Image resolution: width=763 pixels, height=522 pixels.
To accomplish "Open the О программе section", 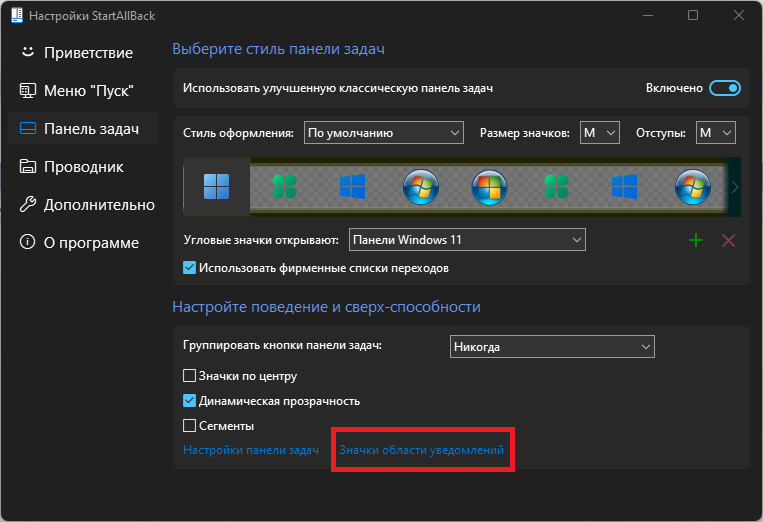I will (83, 242).
